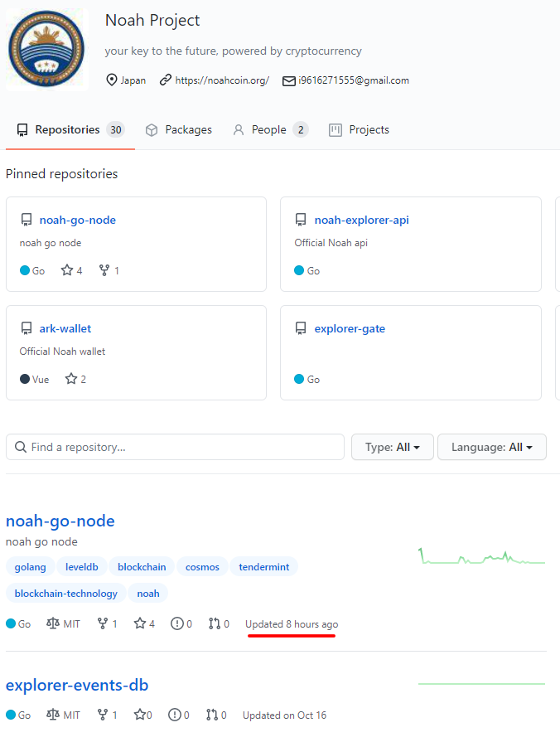Screen dimensions: 560x742
Task: Open the Noah Project avatar logo
Action: point(47,49)
